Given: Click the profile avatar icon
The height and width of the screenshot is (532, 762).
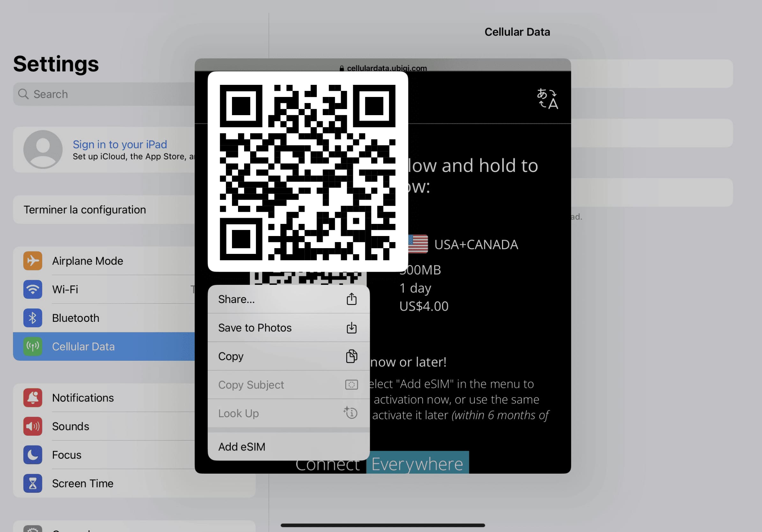Looking at the screenshot, I should click(43, 149).
